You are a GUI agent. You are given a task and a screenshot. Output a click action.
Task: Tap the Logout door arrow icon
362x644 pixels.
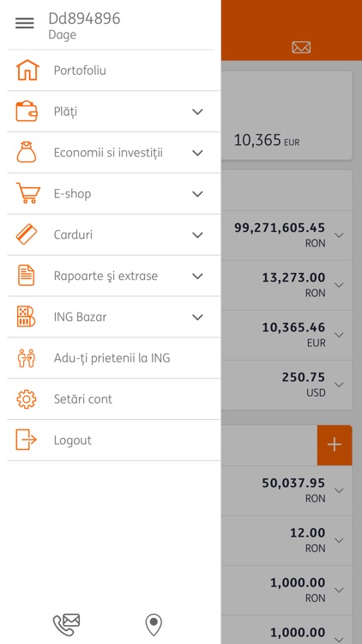coord(27,440)
